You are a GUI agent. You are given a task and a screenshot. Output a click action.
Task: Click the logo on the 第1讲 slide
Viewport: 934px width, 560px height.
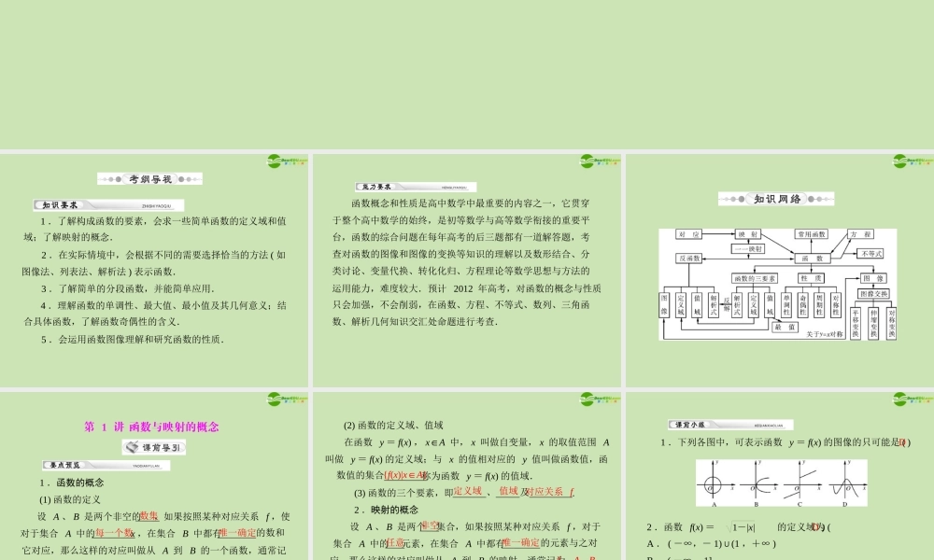(287, 399)
